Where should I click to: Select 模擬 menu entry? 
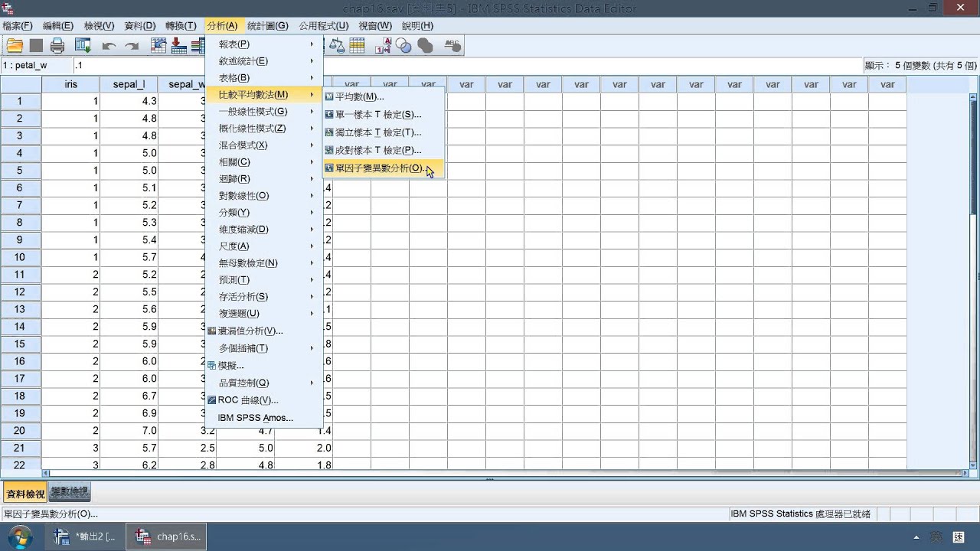pos(264,366)
